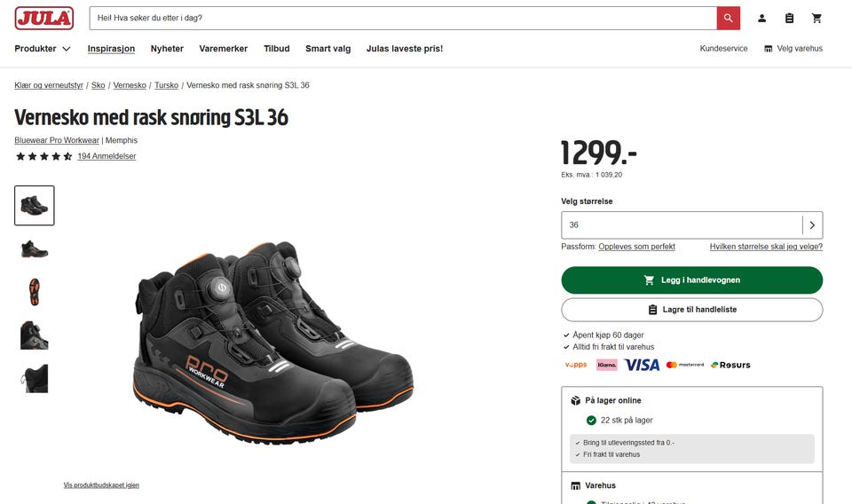Click the star rating icons
852x504 pixels.
44,156
